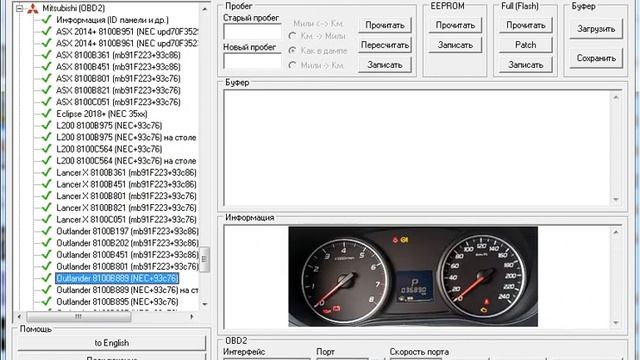Click green checkmark beside ASX 8100C051
The height and width of the screenshot is (360, 640).
47,102
